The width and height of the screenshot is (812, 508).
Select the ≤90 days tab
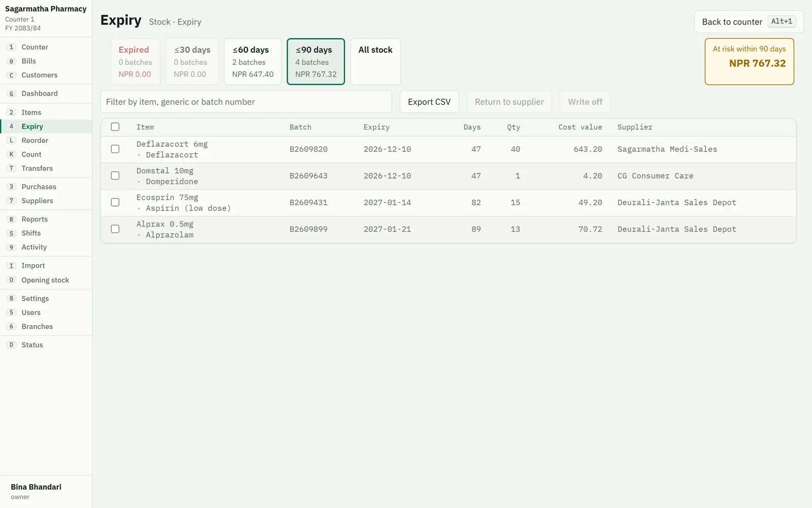(316, 61)
